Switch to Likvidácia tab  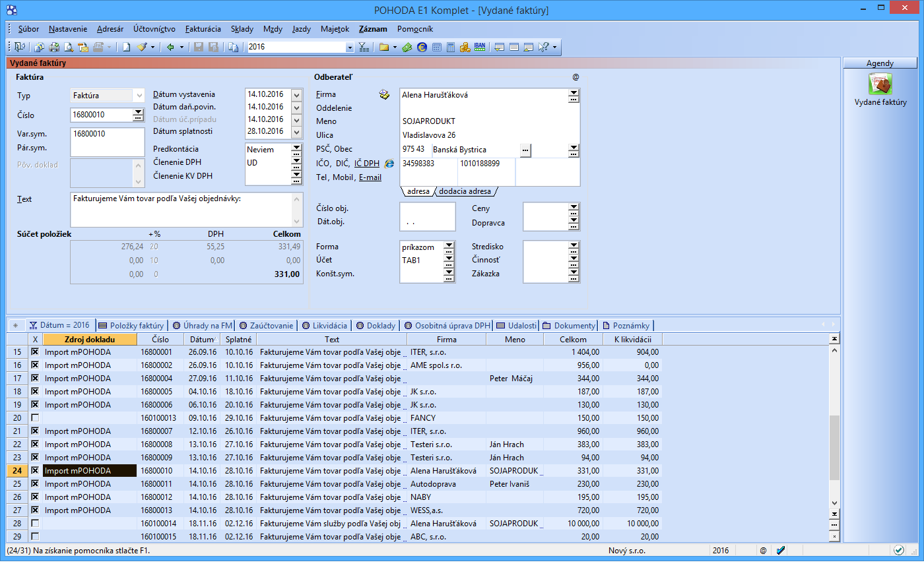point(325,326)
